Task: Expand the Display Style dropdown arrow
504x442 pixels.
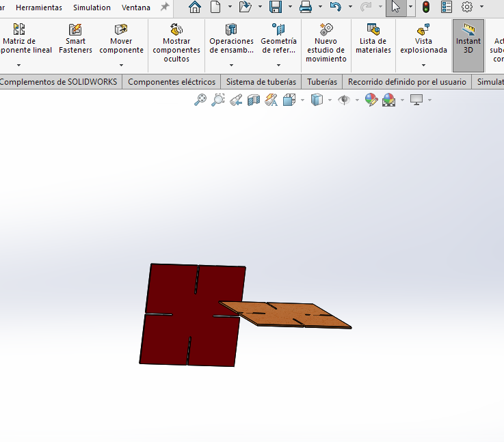Action: coord(330,100)
